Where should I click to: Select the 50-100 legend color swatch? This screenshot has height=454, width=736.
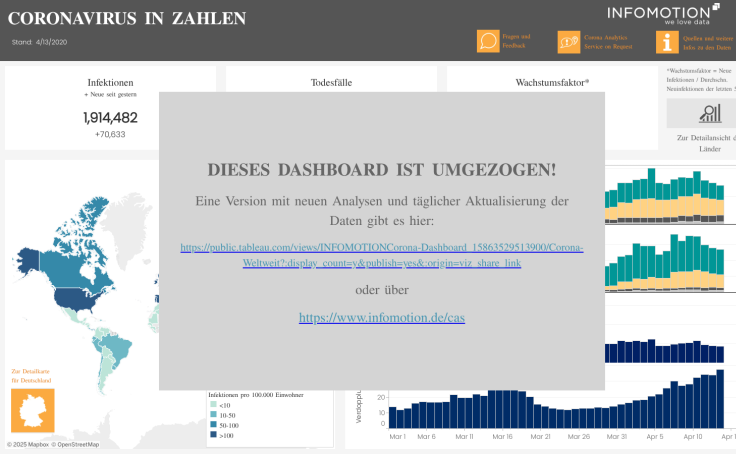[x=214, y=425]
